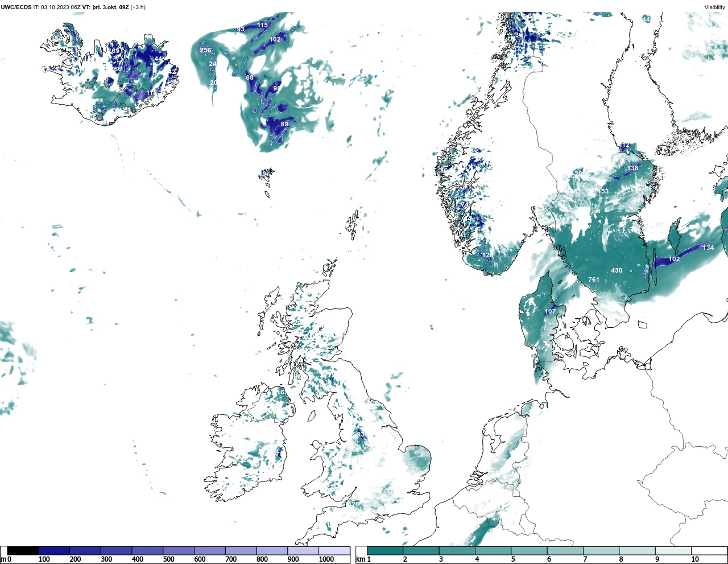The image size is (728, 564).
Task: Click the 'UWC/ECDS' header text
Action: (x=16, y=7)
